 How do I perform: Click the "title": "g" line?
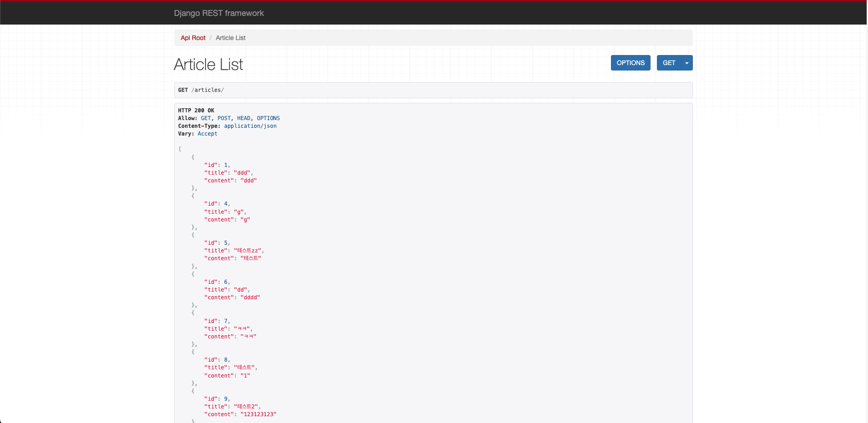pos(226,212)
